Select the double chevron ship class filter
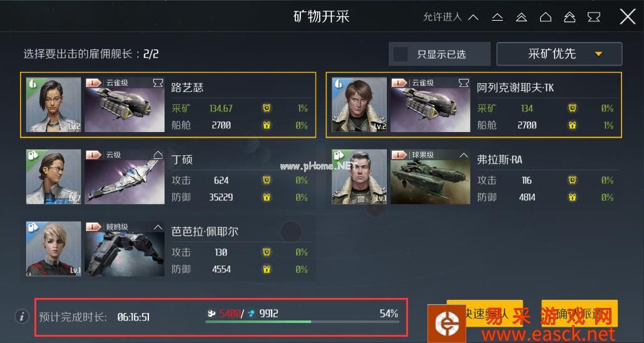 coord(521,18)
